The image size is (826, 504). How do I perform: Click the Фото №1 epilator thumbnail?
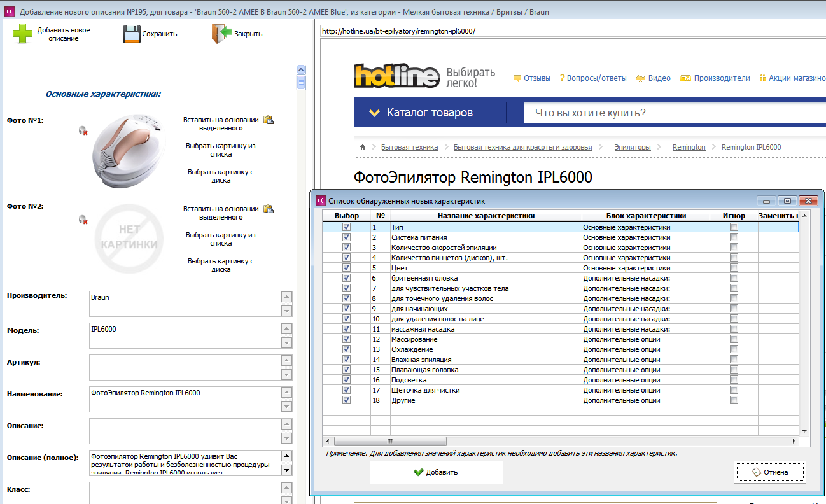pyautogui.click(x=129, y=150)
